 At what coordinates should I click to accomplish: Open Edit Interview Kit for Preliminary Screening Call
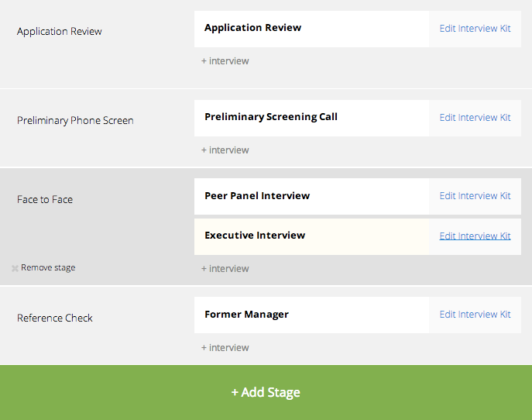(x=475, y=118)
